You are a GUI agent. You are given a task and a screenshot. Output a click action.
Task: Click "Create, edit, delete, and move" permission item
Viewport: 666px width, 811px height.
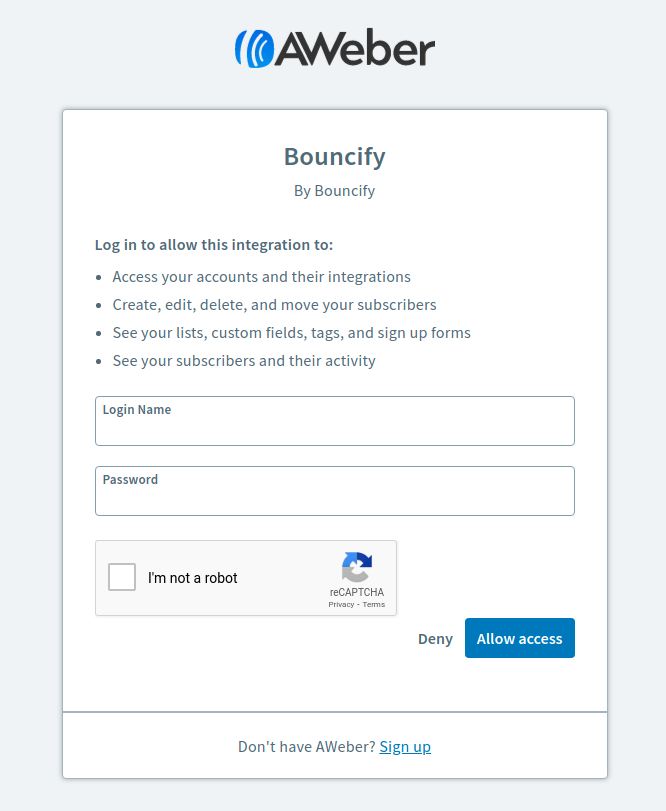click(x=275, y=305)
